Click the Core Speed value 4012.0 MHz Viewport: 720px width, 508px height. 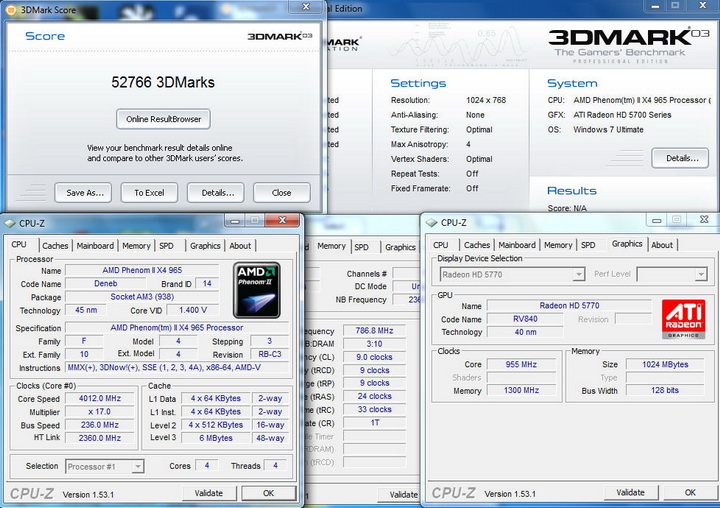click(x=100, y=398)
